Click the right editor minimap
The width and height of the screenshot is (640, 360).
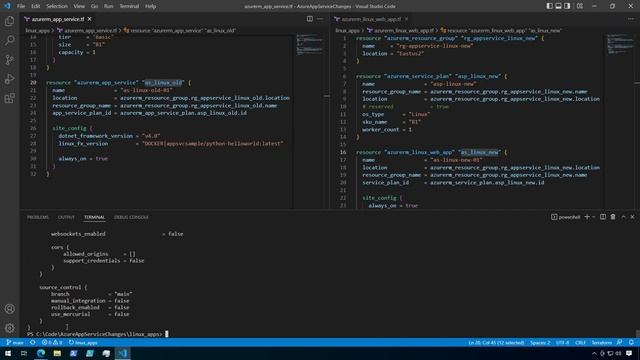(620, 45)
